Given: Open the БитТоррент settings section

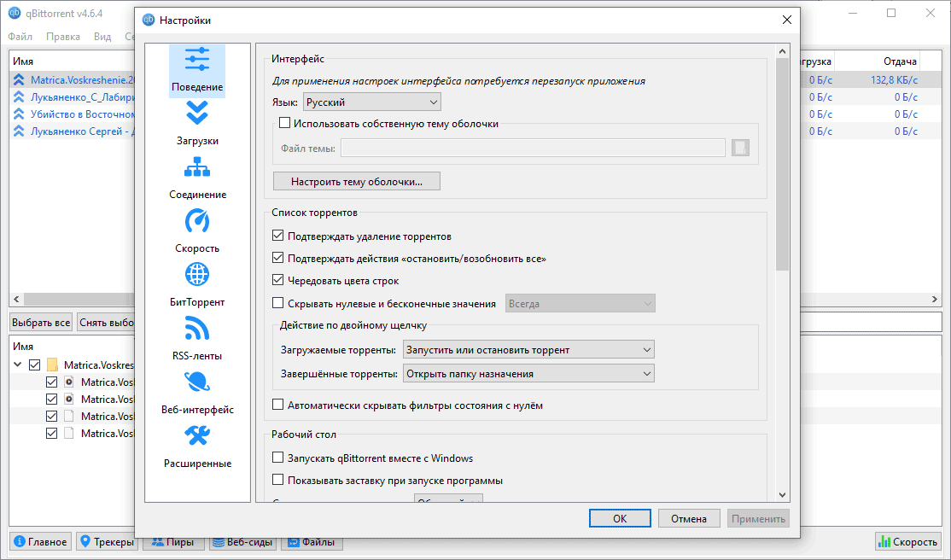Looking at the screenshot, I should [x=197, y=285].
